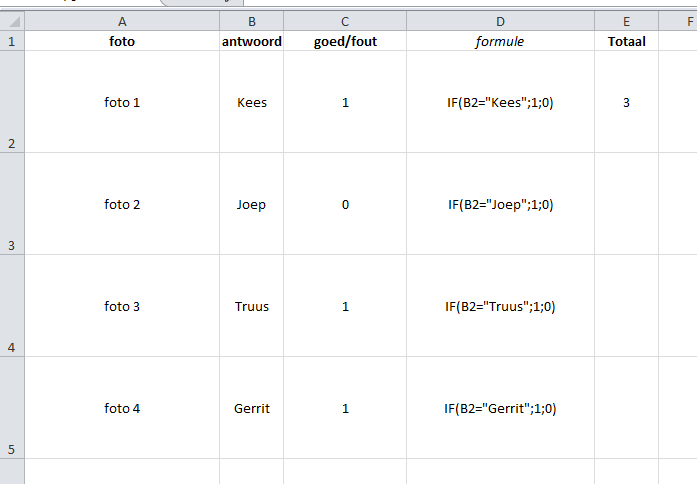Viewport: 697px width, 484px height.
Task: Click the cell with IF(B2="Joep";1;0)
Action: click(500, 204)
